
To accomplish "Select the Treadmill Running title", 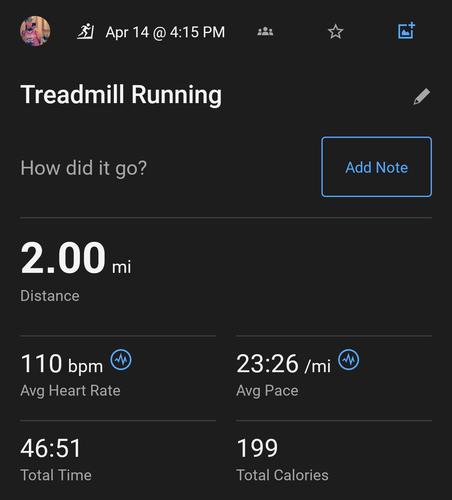I will point(121,95).
